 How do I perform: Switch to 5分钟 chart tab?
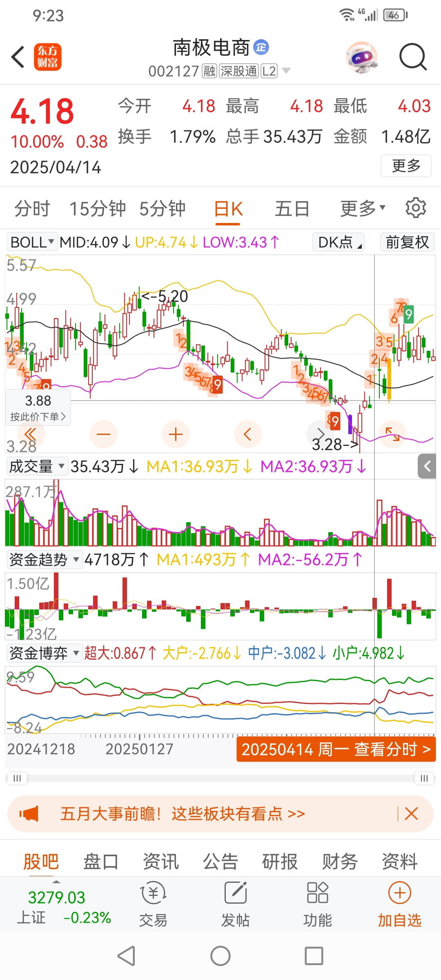(x=163, y=208)
